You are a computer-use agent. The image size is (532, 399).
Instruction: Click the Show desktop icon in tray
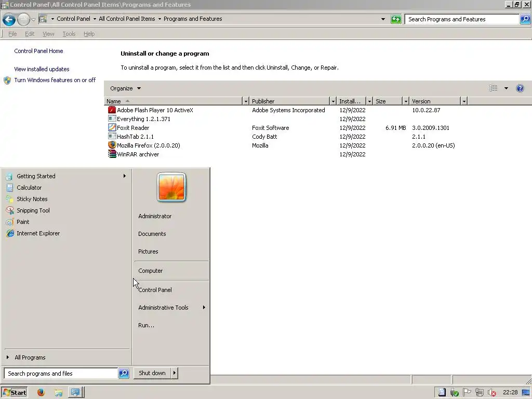tap(526, 393)
